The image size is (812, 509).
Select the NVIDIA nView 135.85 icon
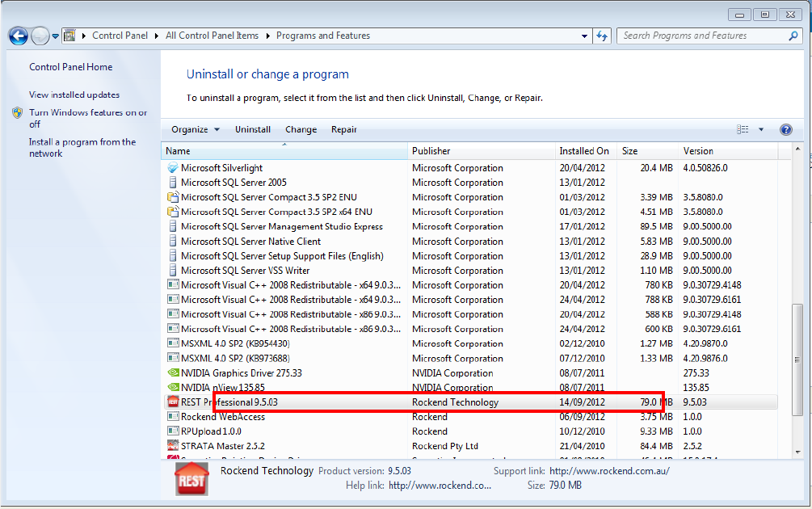[173, 387]
